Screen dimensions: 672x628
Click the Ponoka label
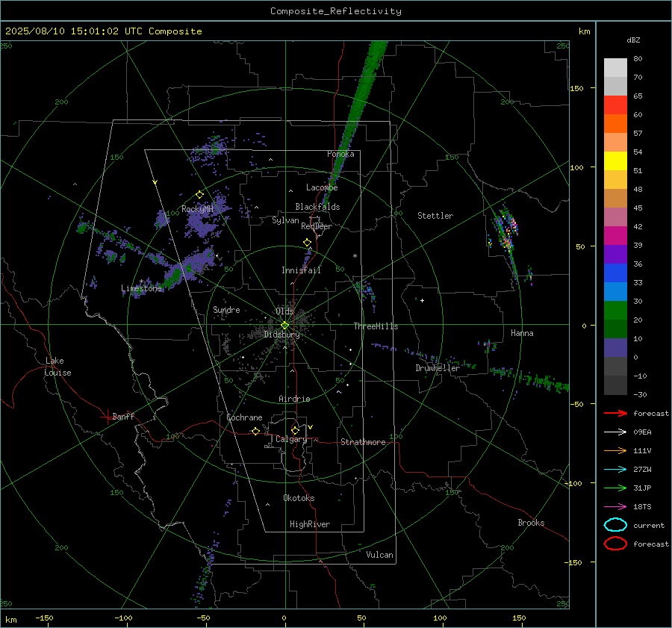(340, 154)
